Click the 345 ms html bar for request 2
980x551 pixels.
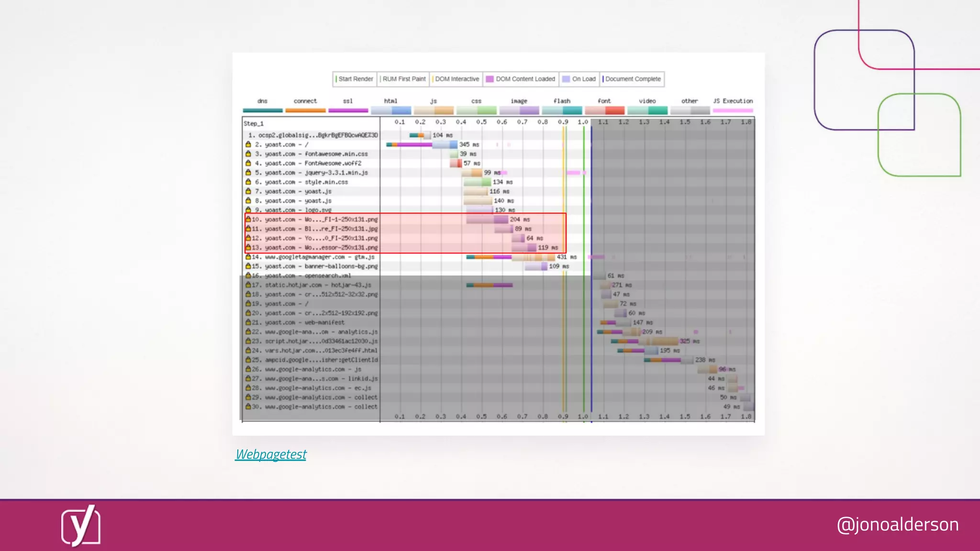(445, 144)
